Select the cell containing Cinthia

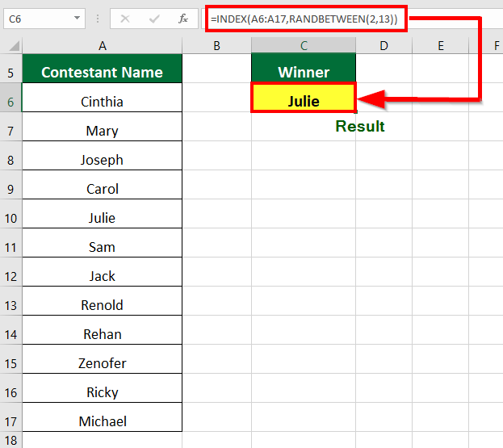[102, 102]
